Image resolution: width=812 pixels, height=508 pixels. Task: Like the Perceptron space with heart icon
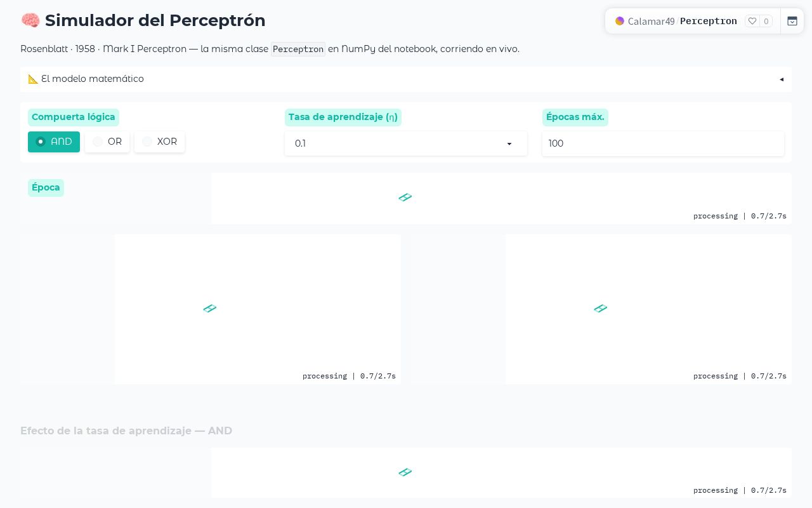click(x=752, y=21)
